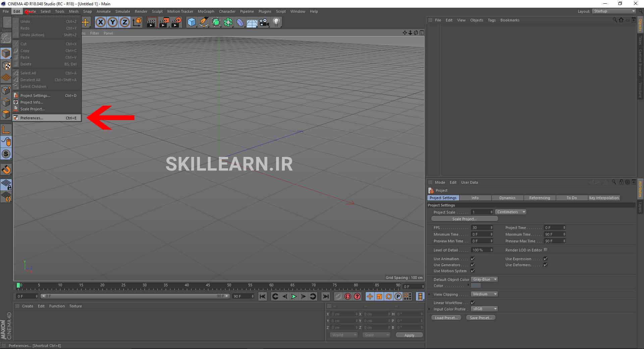The height and width of the screenshot is (349, 644).
Task: Add a Camera object
Action: [x=264, y=22]
